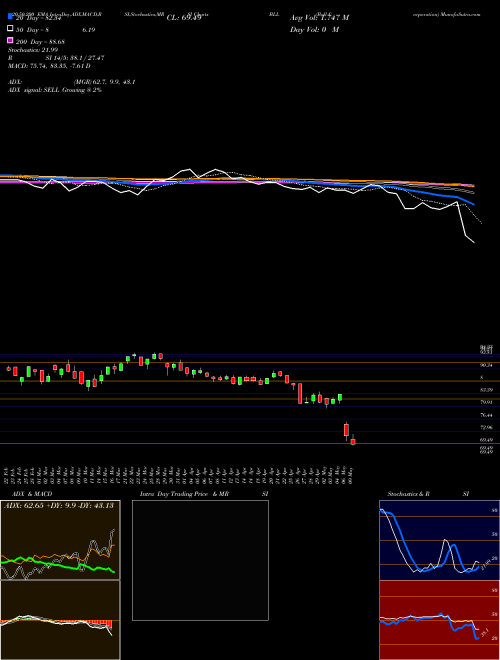
Task: Click the 'Intra Day Trading Price & MR' title
Action: pyautogui.click(x=184, y=494)
